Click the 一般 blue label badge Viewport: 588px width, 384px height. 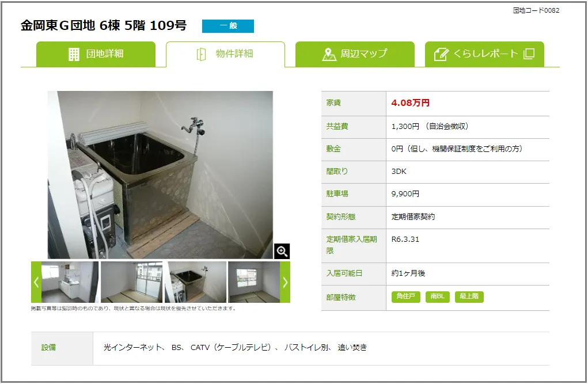[x=228, y=26]
